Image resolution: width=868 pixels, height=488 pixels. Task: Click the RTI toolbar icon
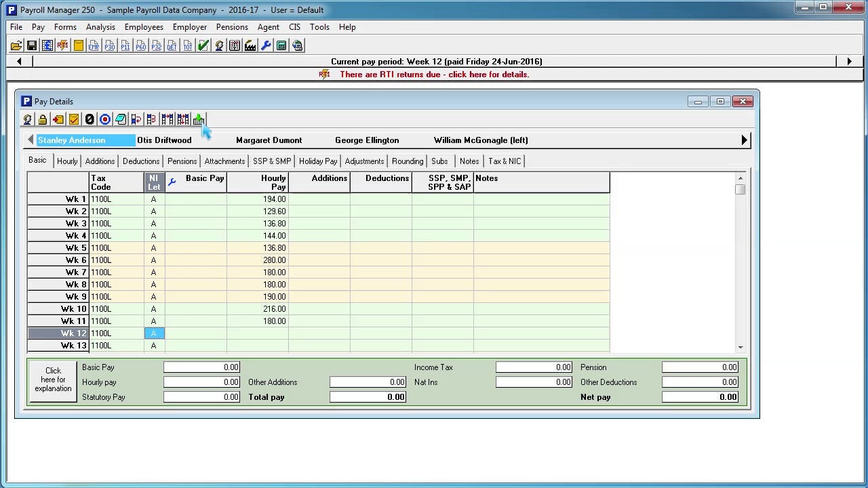tap(63, 45)
